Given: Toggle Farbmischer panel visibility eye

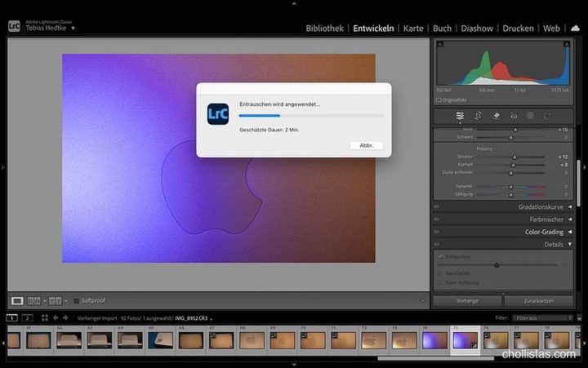Looking at the screenshot, I should click(436, 219).
